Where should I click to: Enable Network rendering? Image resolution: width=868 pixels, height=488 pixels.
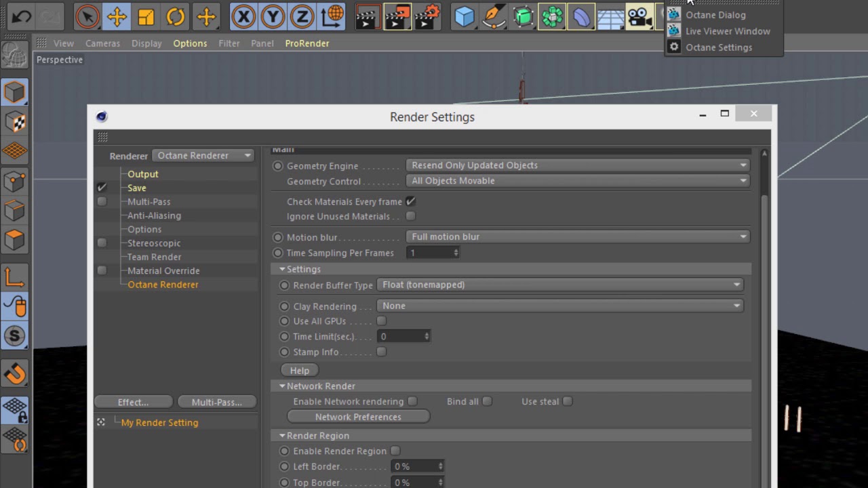(412, 401)
